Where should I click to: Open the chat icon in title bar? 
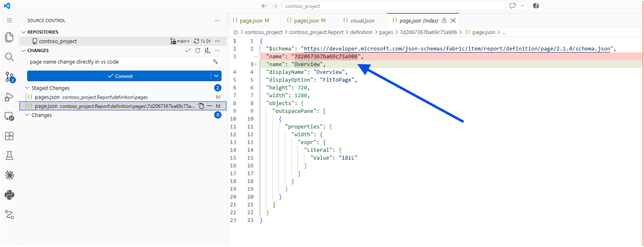pos(513,6)
